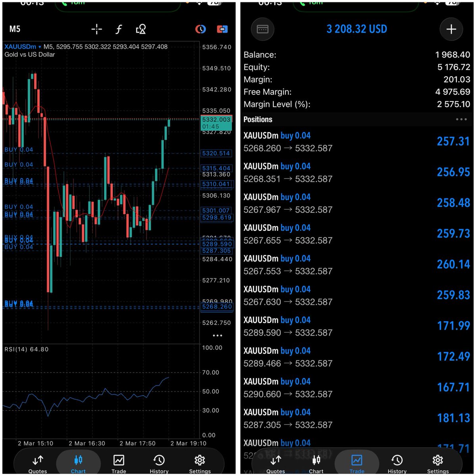
Task: Select the RSI(14) 64.80 indicator label
Action: pos(26,349)
